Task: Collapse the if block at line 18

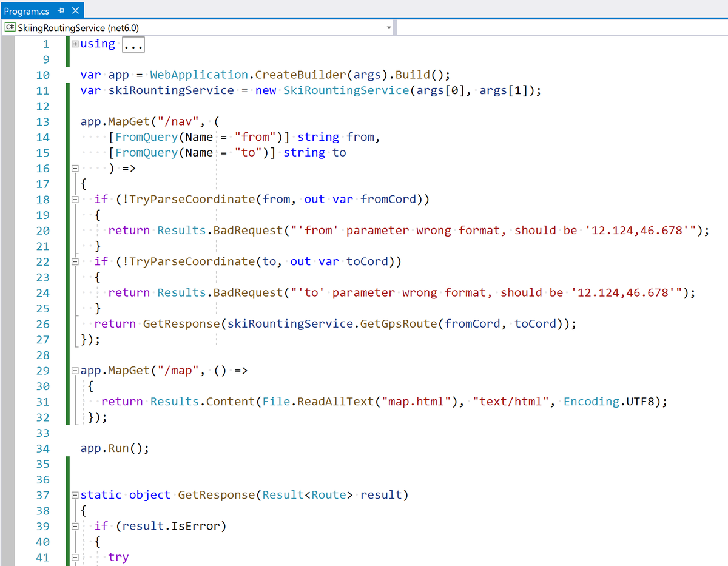Action: (x=75, y=199)
